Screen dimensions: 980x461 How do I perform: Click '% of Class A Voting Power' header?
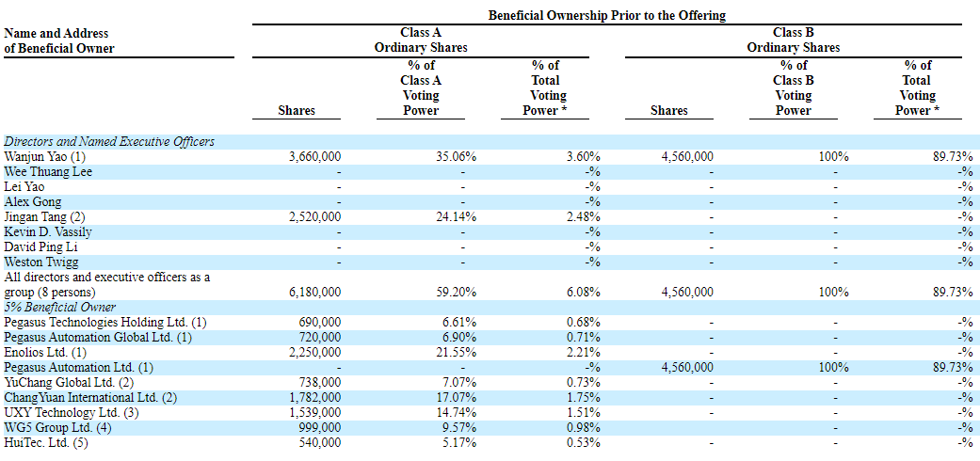tap(423, 88)
